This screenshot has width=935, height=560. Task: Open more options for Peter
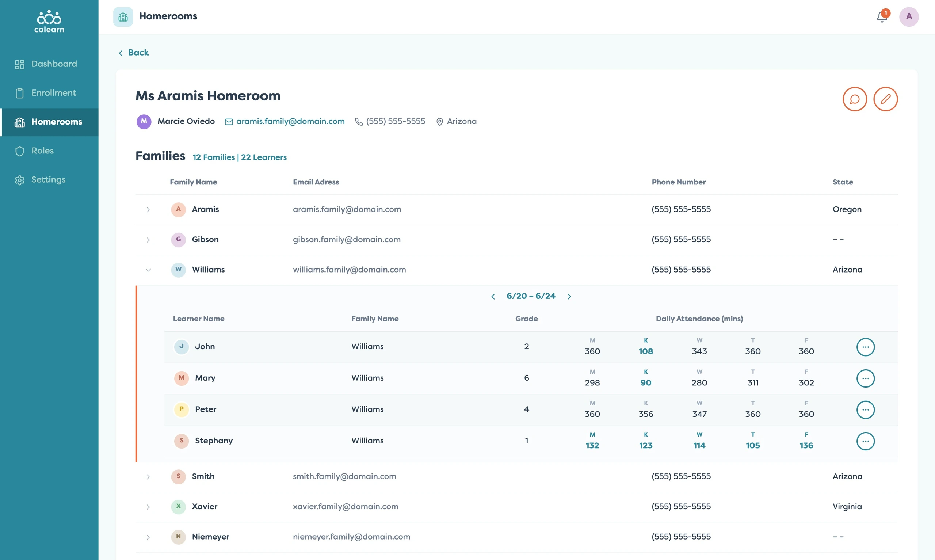pos(866,410)
